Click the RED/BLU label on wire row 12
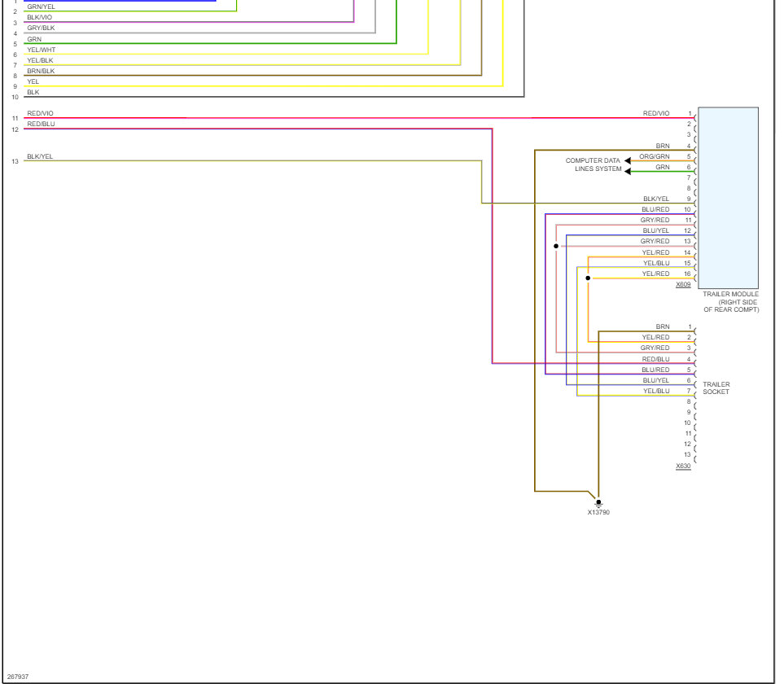 point(41,124)
